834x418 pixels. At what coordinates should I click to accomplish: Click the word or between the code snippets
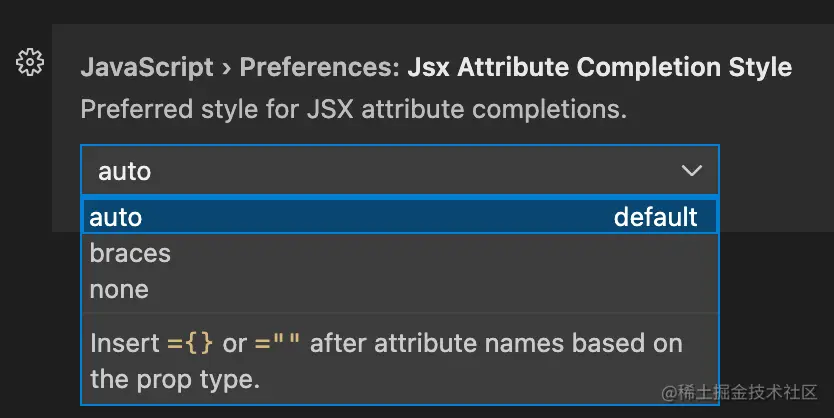234,344
